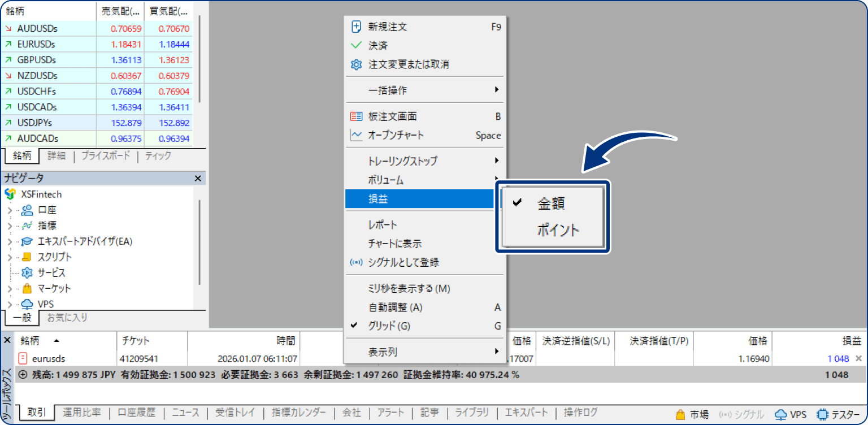Click the オープンチャート chart line icon
This screenshot has height=425, width=868.
(356, 135)
